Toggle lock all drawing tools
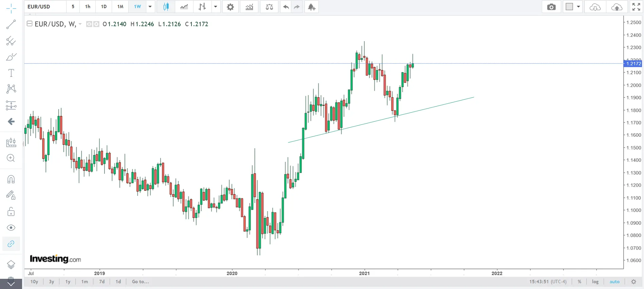The height and width of the screenshot is (289, 644). pos(11,212)
